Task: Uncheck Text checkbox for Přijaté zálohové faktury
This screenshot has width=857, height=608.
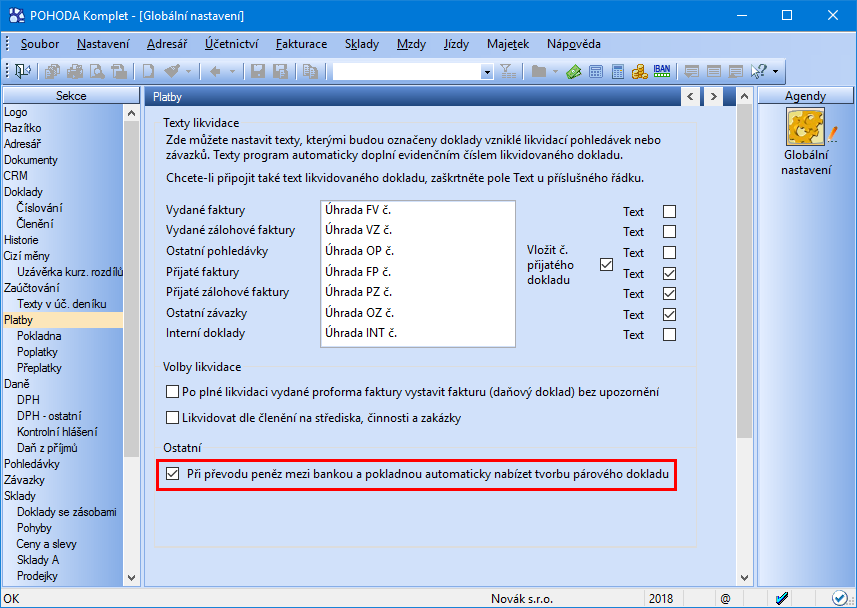Action: tap(669, 294)
